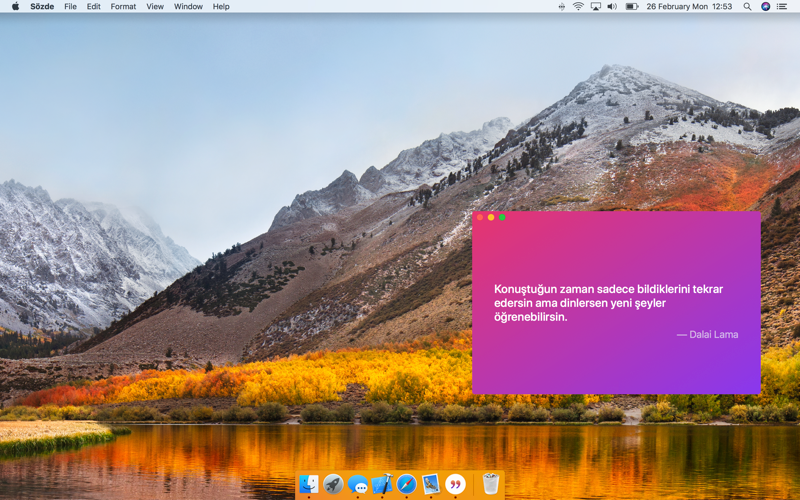The image size is (800, 500).
Task: Open the Apple menu
Action: pos(15,7)
